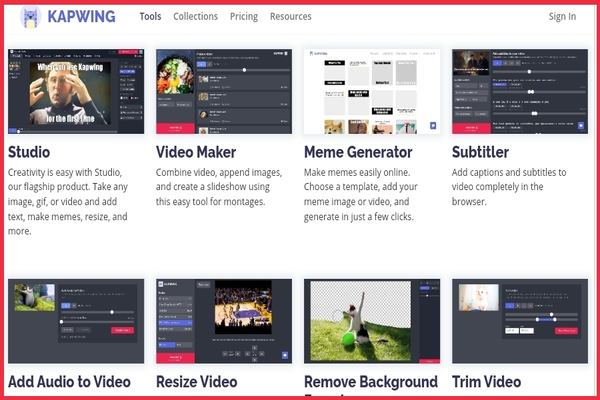This screenshot has height=400, width=600.
Task: Click the Video Maker description "Combine video, append images"
Action: point(219,187)
